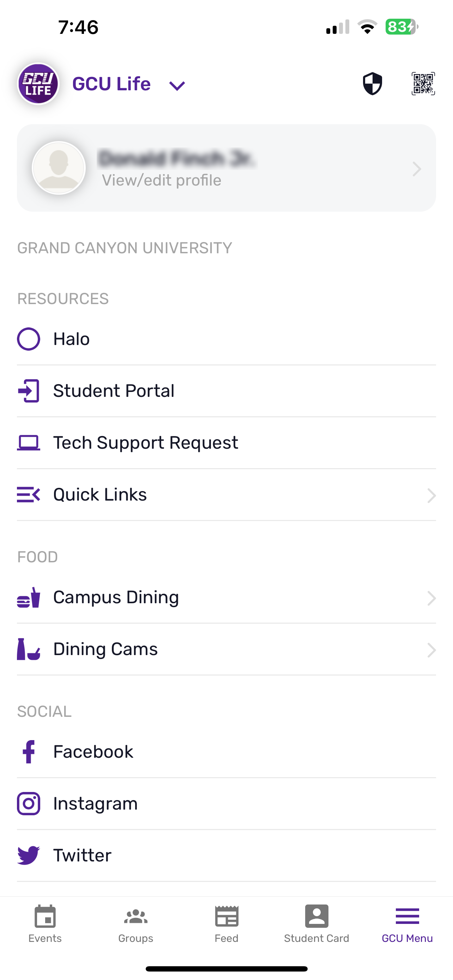This screenshot has height=980, width=453.
Task: Switch to the Groups tab
Action: [135, 924]
